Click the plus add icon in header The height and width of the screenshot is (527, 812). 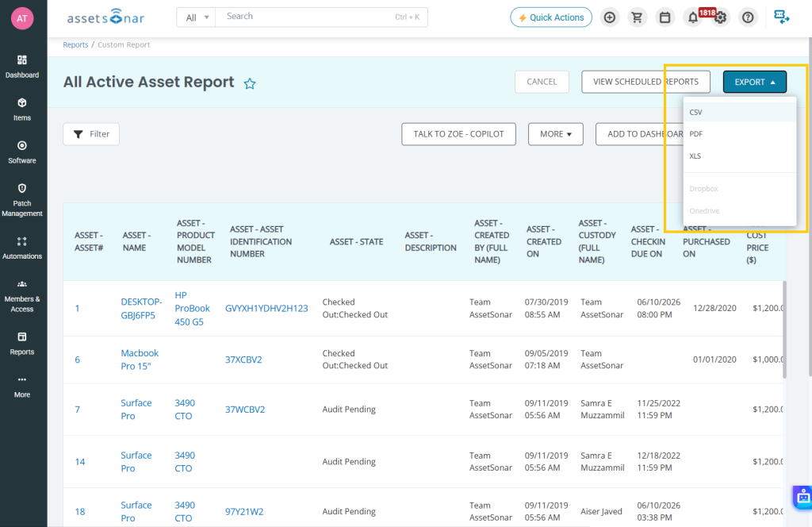[x=610, y=17]
